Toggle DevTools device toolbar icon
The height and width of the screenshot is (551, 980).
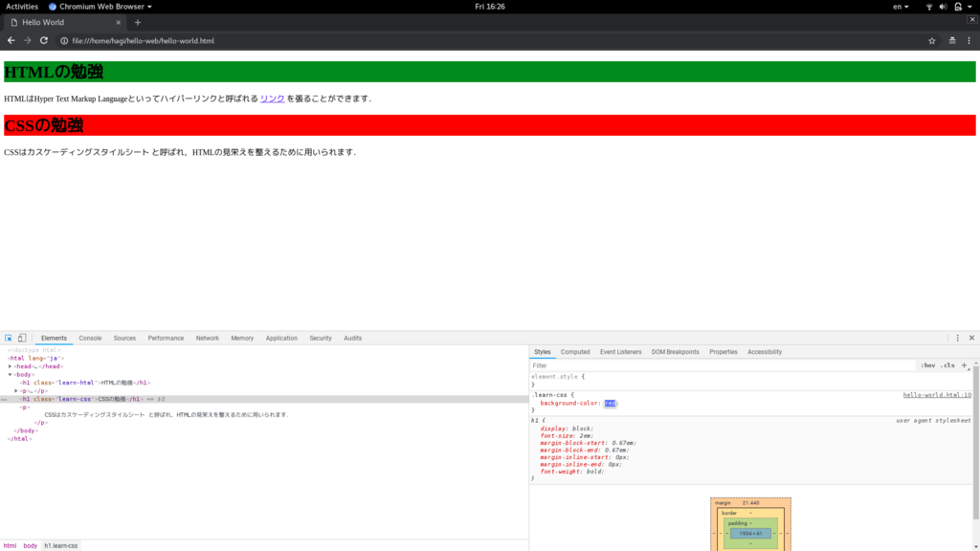[22, 338]
